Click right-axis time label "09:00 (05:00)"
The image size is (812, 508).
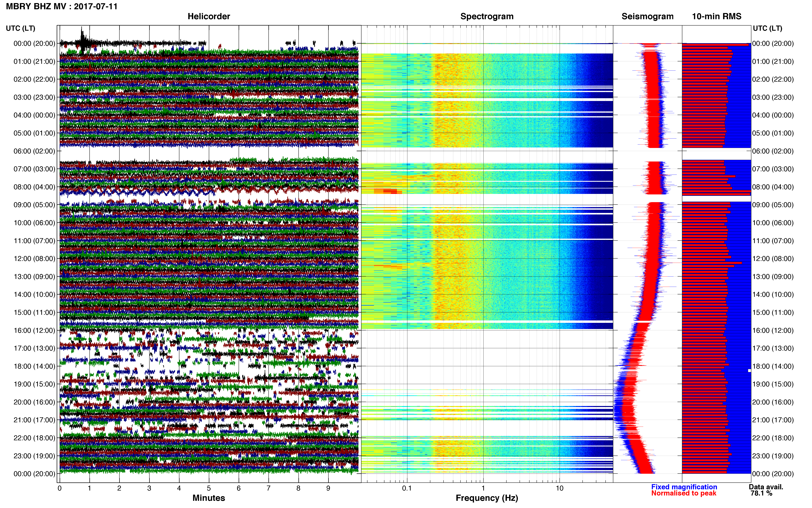click(x=773, y=205)
